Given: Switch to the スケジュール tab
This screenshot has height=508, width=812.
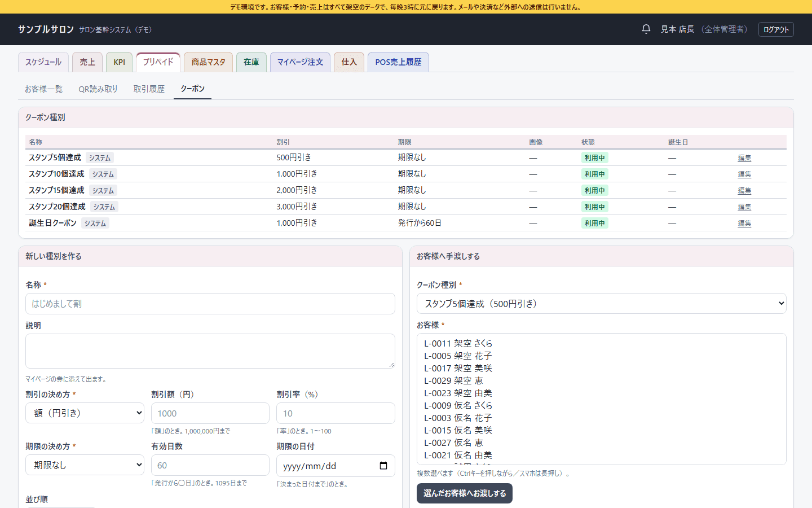Looking at the screenshot, I should 43,62.
